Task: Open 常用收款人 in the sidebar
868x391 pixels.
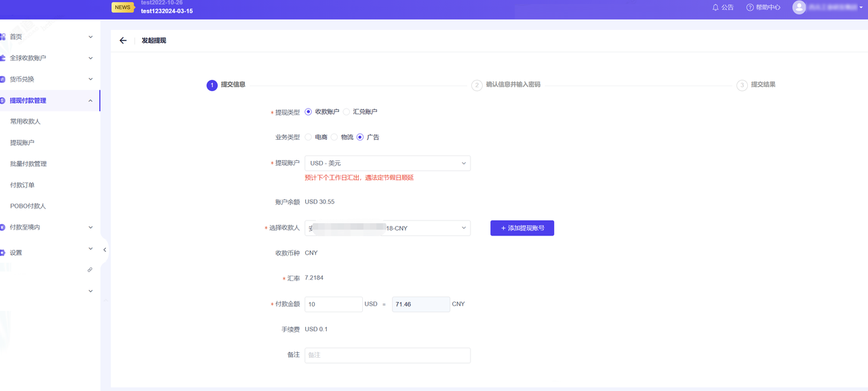Action: [26, 122]
